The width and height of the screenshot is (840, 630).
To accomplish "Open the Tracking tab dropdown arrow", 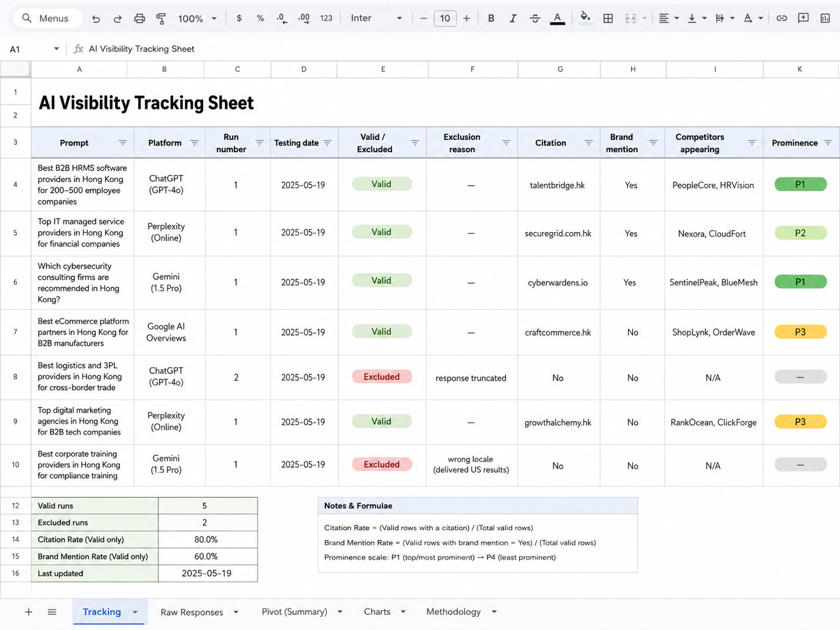I will [x=135, y=612].
